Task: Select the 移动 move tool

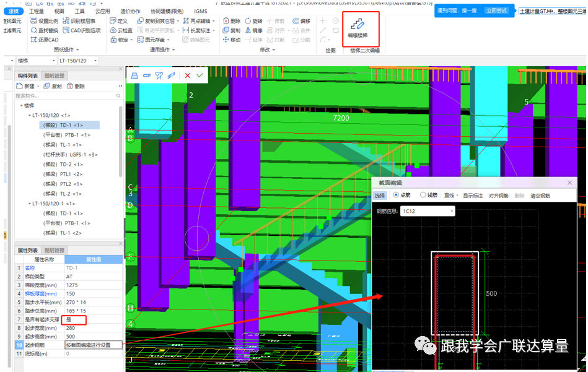Action: pyautogui.click(x=231, y=40)
